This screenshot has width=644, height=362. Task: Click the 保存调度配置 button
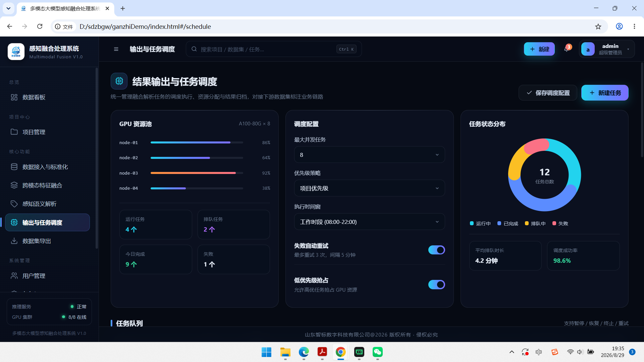click(548, 93)
